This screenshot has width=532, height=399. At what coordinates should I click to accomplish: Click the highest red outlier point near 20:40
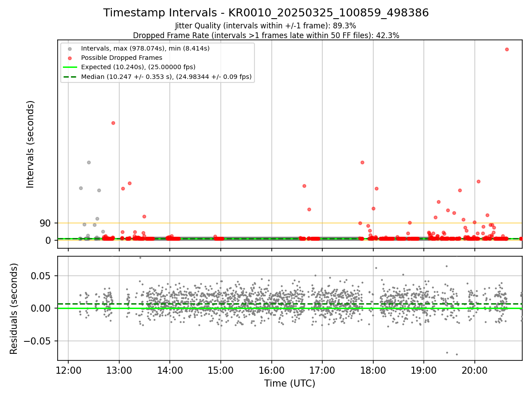[x=507, y=49]
